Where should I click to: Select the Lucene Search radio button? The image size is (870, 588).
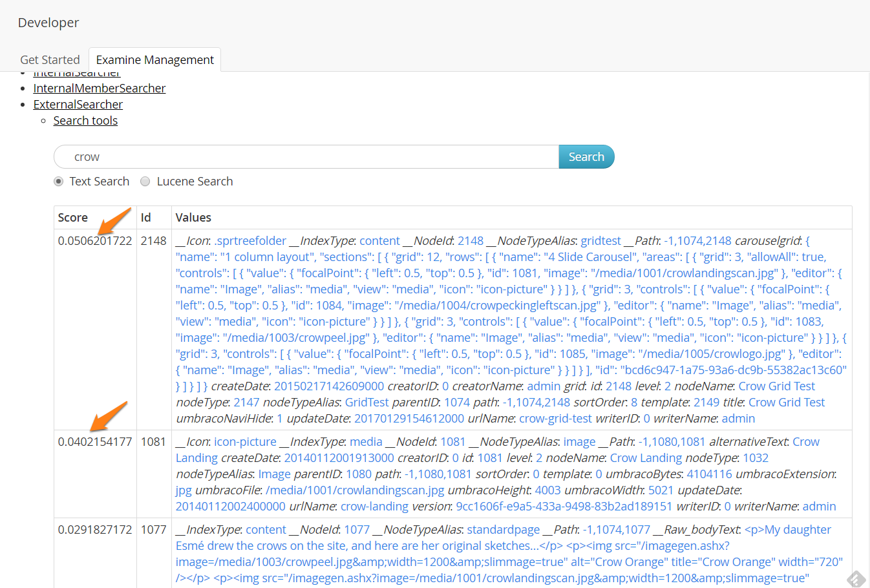tap(145, 182)
